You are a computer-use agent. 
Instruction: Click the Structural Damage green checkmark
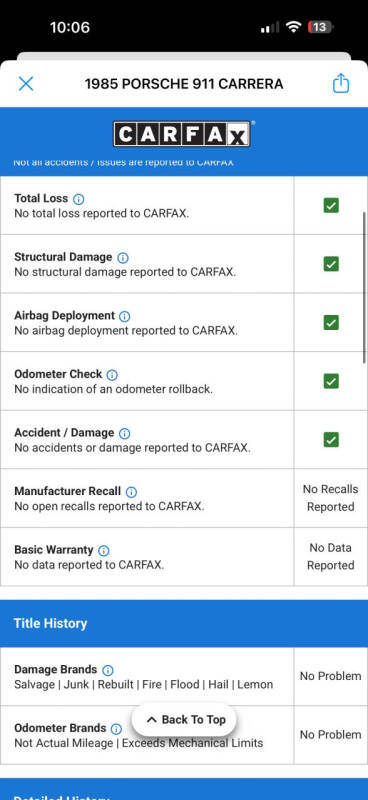point(331,264)
